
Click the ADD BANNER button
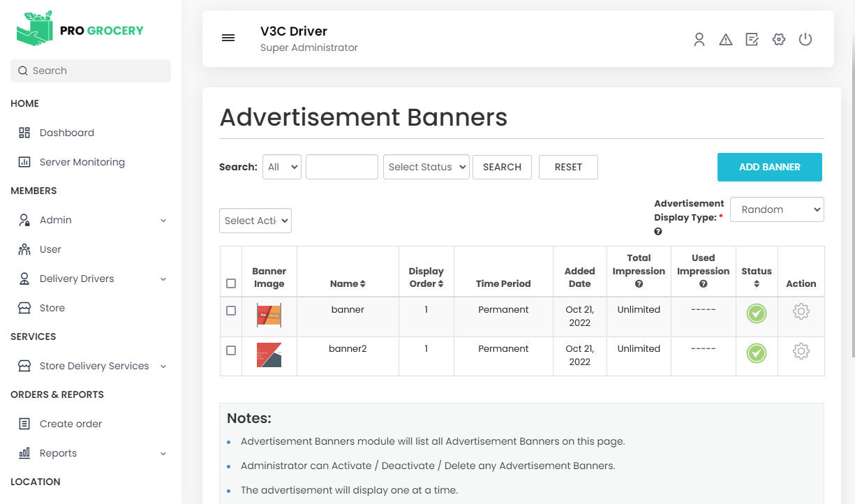tap(770, 167)
